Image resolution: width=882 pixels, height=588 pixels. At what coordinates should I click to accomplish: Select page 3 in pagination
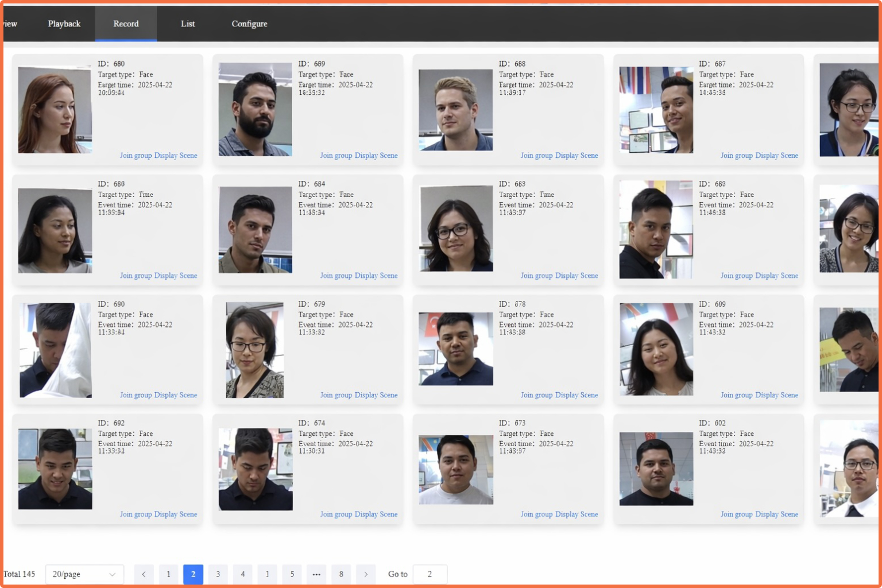[218, 574]
